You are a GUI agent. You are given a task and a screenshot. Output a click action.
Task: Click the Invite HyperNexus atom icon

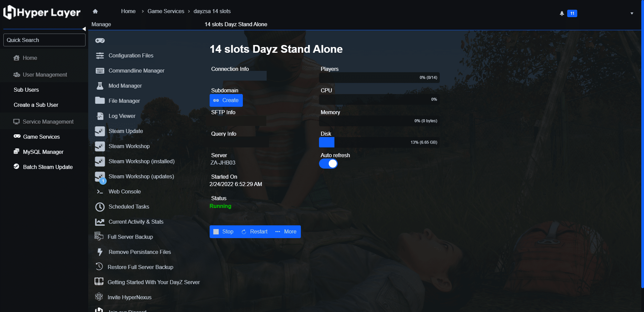(99, 297)
